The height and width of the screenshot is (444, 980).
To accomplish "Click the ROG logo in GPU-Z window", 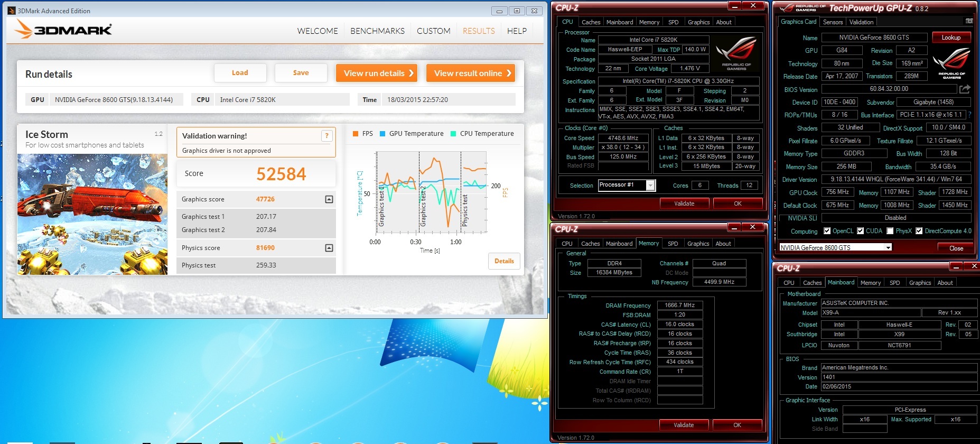I will click(x=951, y=63).
